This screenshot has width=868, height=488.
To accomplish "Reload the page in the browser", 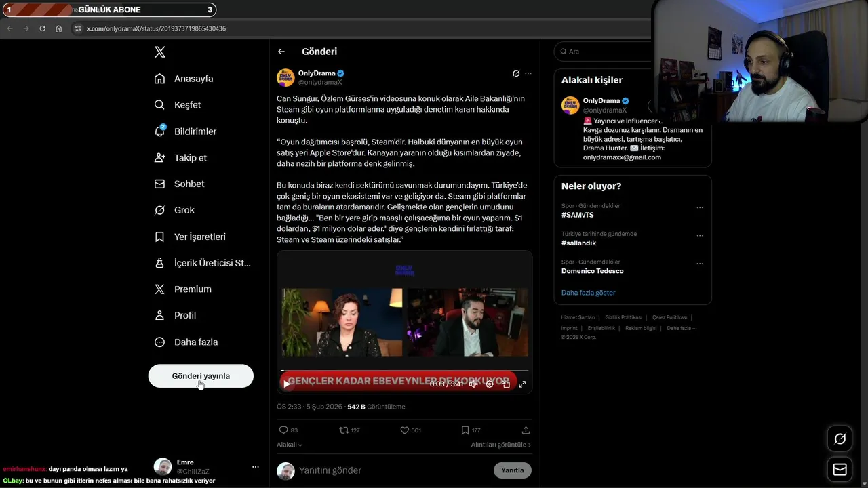I will click(42, 28).
